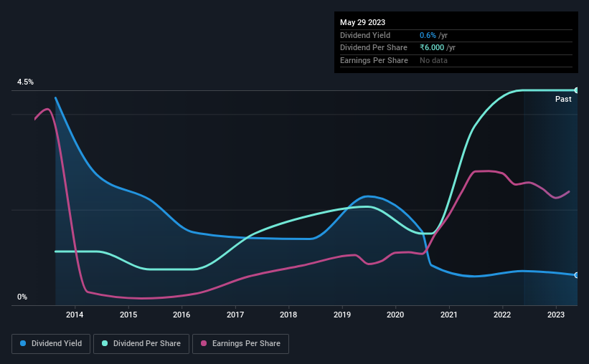Select the 2014 label on the time axis
589x364 pixels.
tap(75, 315)
